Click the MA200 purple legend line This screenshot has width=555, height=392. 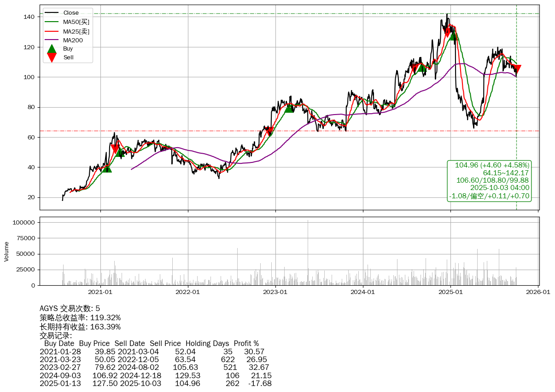(52, 40)
